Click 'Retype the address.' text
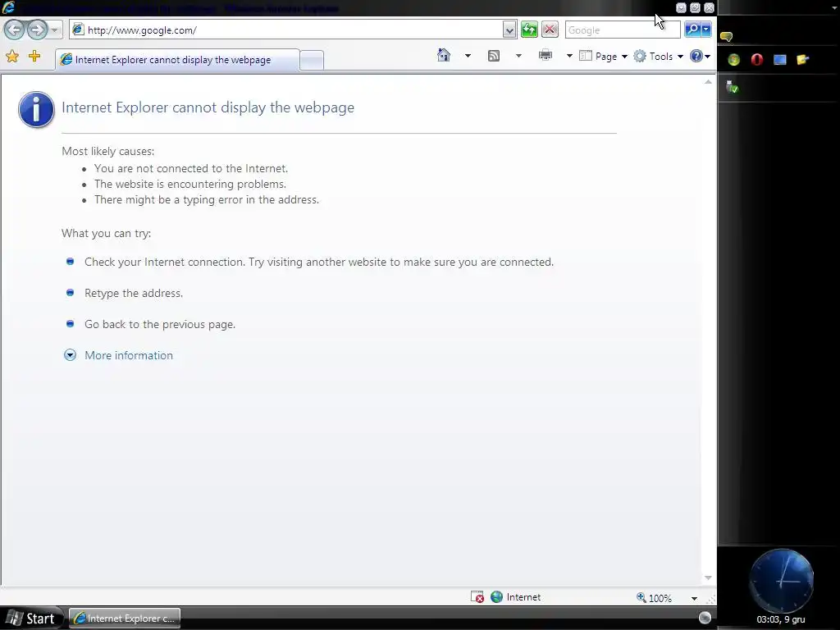The height and width of the screenshot is (630, 840). 134,293
